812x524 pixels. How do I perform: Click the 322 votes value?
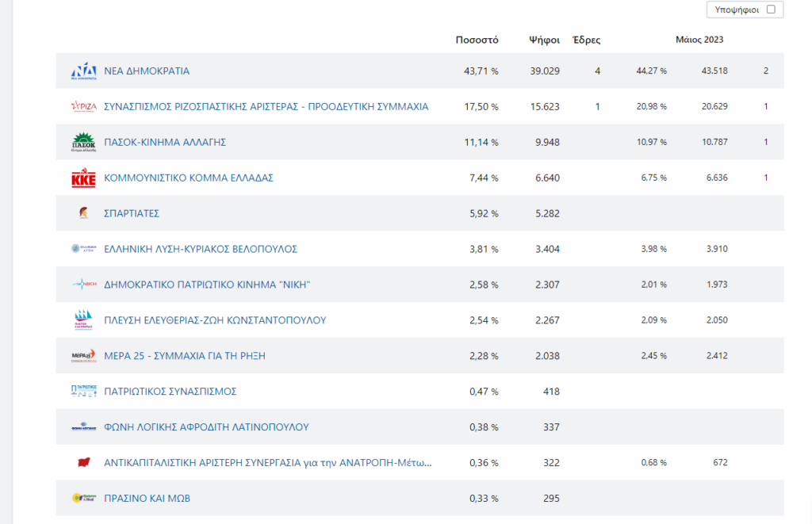[x=552, y=462]
